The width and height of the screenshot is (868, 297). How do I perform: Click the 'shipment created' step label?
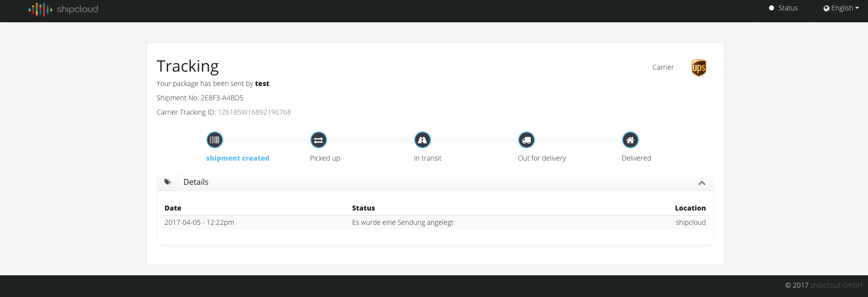(238, 158)
